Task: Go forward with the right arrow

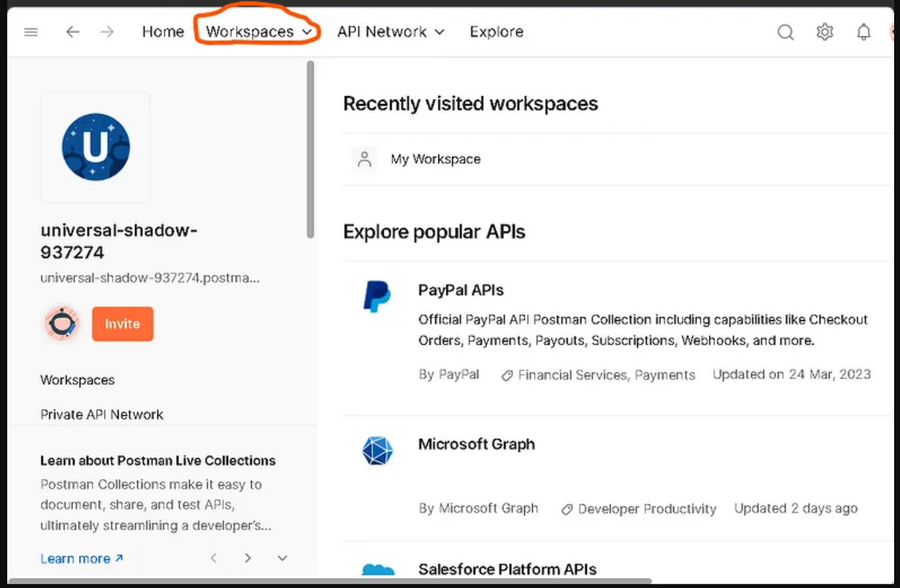Action: 107,32
